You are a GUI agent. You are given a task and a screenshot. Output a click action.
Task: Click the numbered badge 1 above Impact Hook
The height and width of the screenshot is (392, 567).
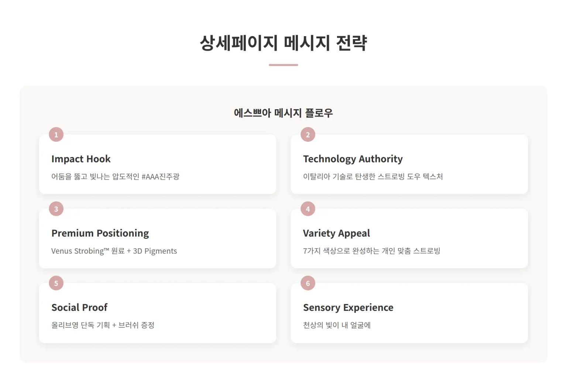point(56,134)
